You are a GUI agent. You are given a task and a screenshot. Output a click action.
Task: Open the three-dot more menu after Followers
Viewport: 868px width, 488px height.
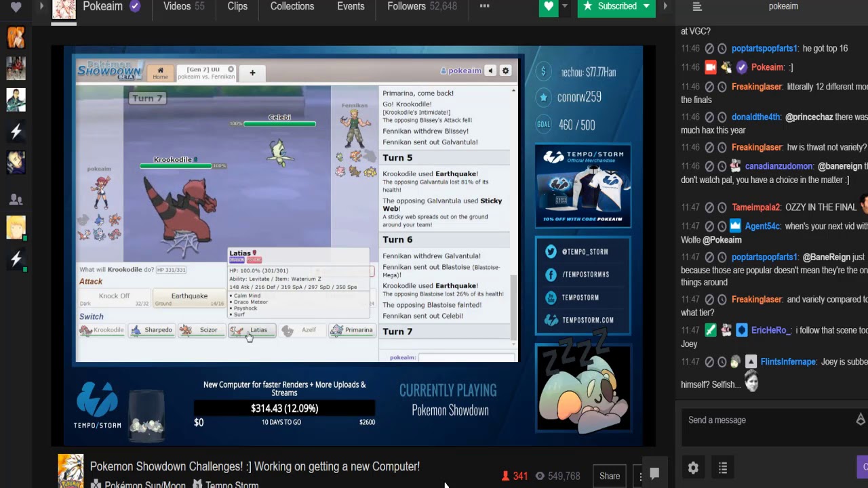click(484, 7)
